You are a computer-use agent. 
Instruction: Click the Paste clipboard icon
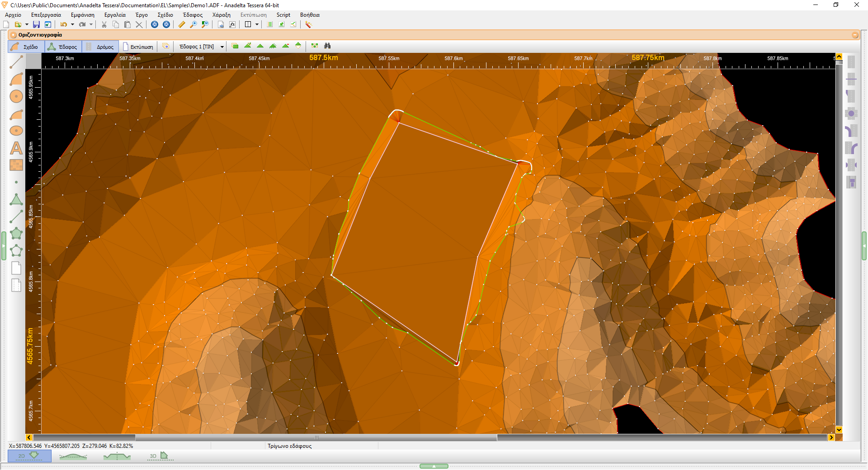pyautogui.click(x=127, y=24)
